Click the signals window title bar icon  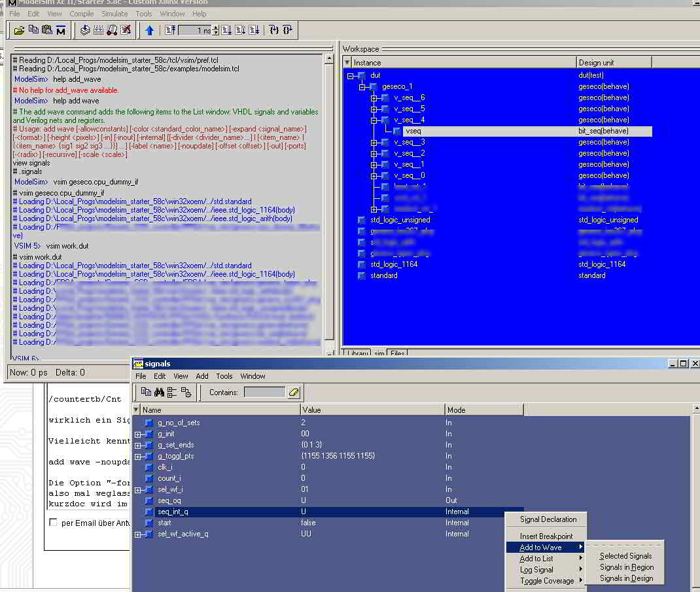(139, 364)
